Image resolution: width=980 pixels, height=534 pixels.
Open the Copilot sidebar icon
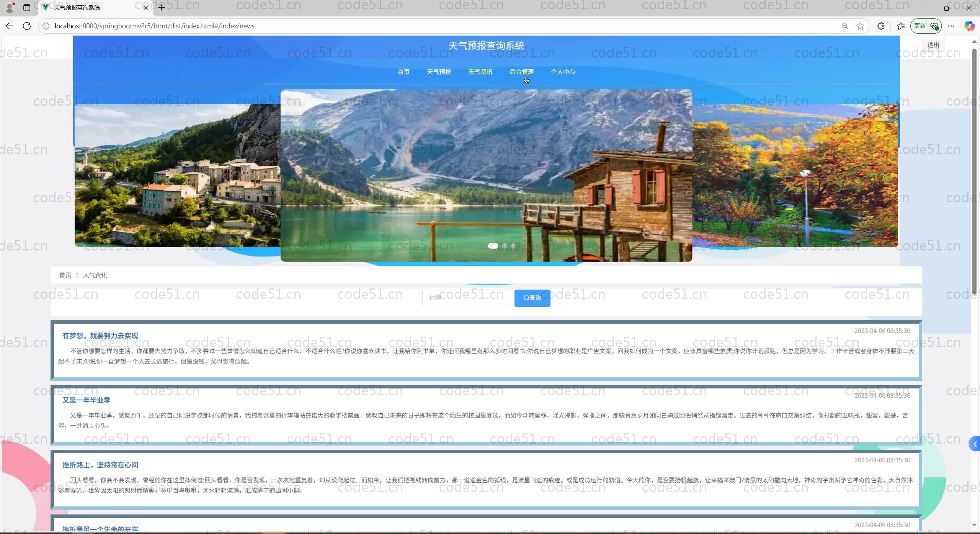(x=969, y=26)
